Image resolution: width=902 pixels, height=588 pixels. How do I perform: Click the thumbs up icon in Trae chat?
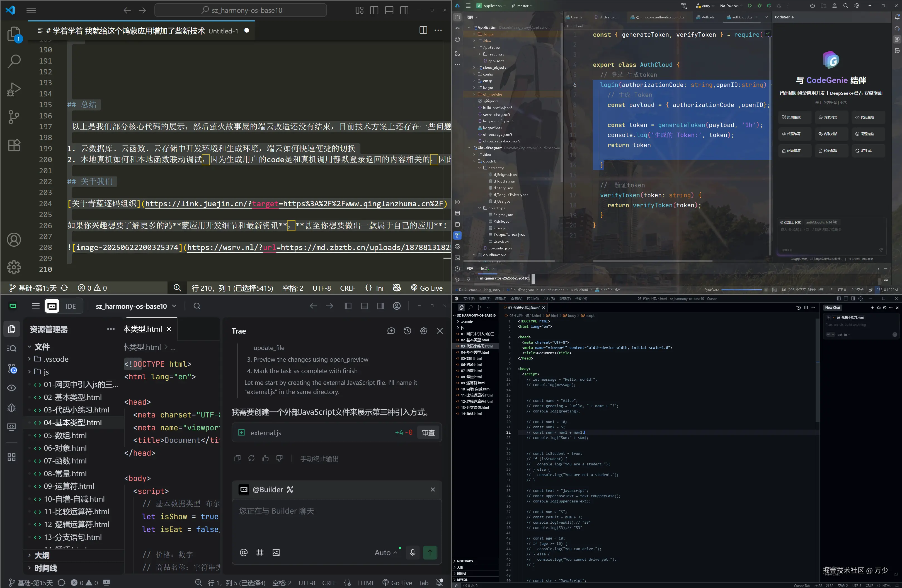[x=265, y=458]
